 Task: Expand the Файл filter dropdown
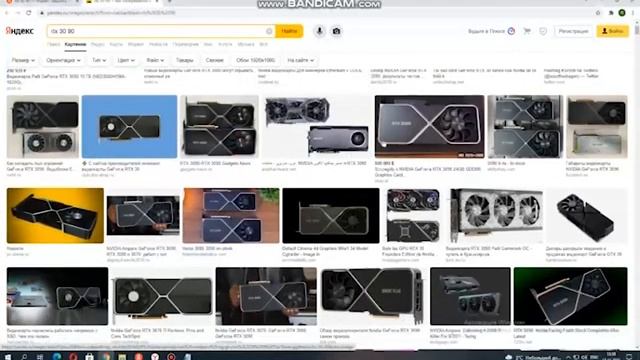pyautogui.click(x=155, y=60)
